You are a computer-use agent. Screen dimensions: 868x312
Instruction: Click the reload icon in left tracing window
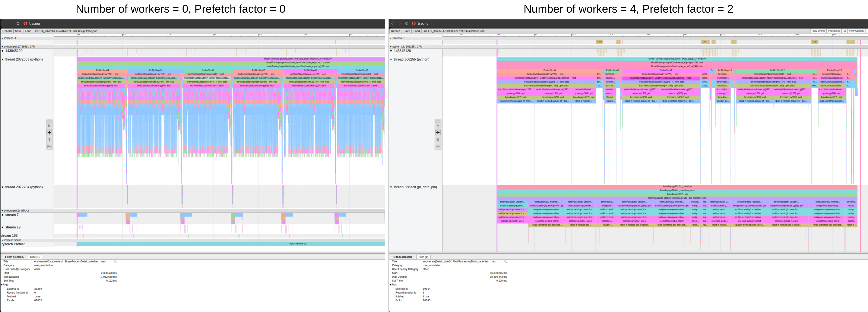(x=18, y=23)
